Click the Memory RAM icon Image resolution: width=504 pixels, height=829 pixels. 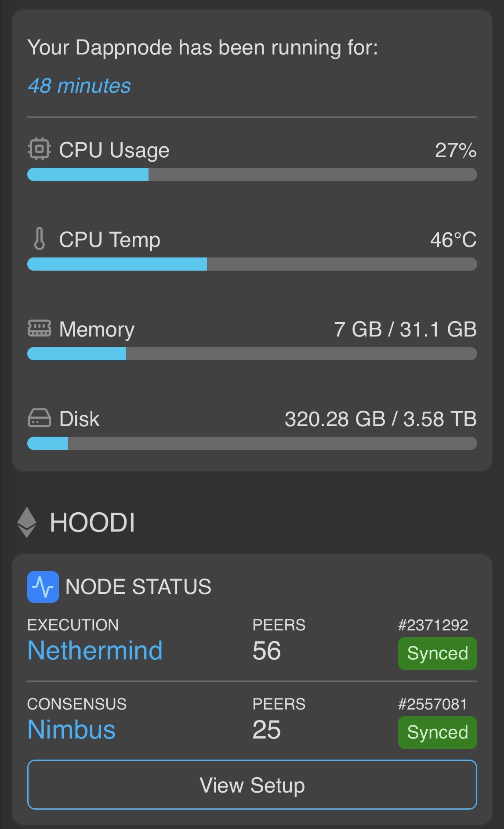[x=40, y=328]
